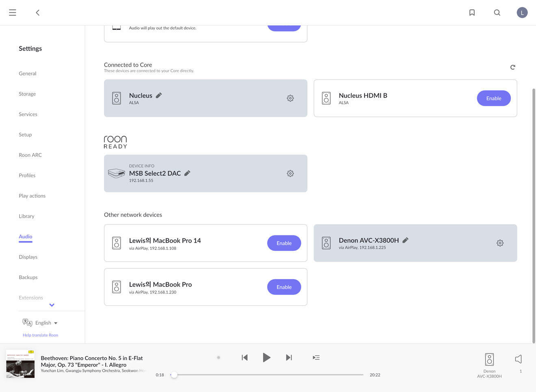The height and width of the screenshot is (392, 536).
Task: Open Setup settings
Action: [25, 134]
